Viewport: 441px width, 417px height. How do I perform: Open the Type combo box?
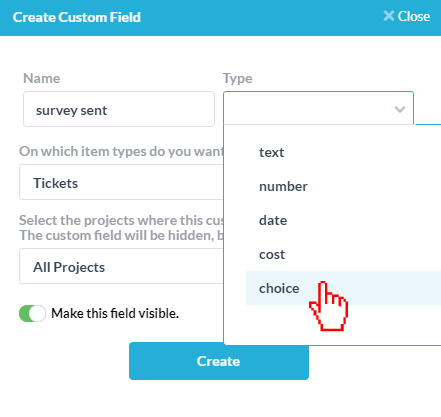tap(318, 108)
